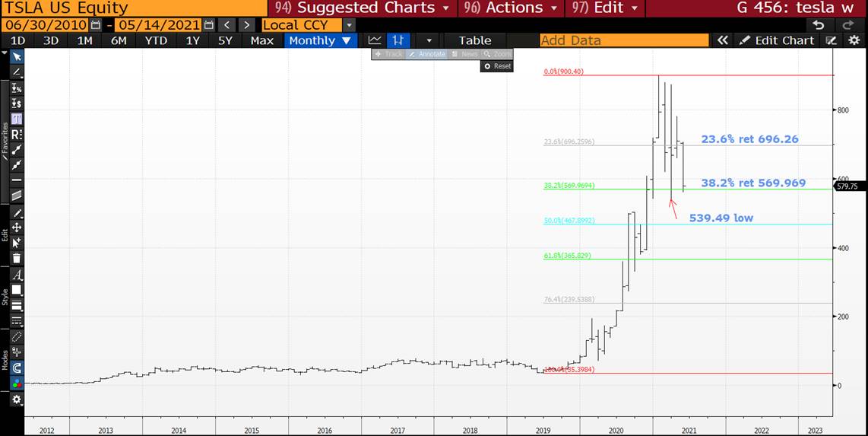This screenshot has width=868, height=436.
Task: Click the redo arrow icon
Action: pyautogui.click(x=848, y=25)
